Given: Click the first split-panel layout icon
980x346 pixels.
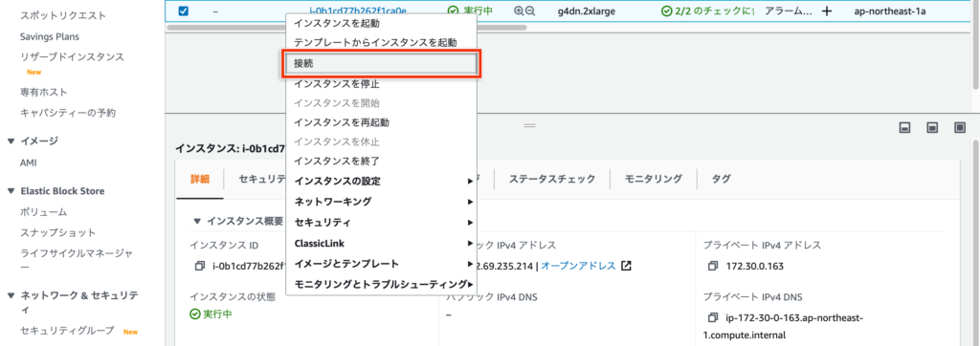Looking at the screenshot, I should (x=903, y=127).
